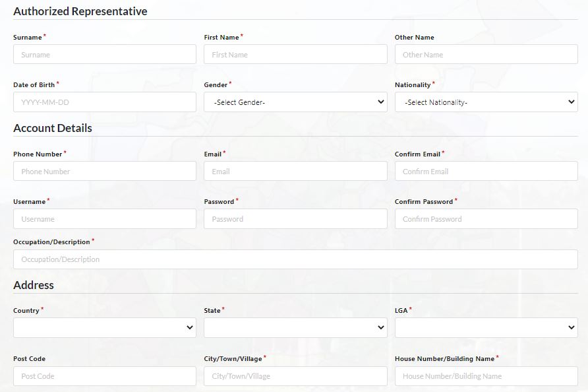Click the Username input field

(104, 218)
